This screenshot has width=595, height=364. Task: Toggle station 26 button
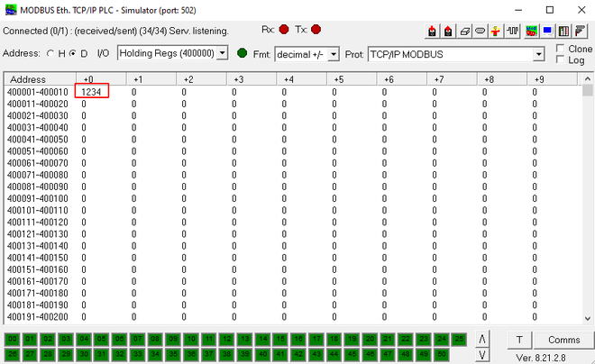click(12, 354)
